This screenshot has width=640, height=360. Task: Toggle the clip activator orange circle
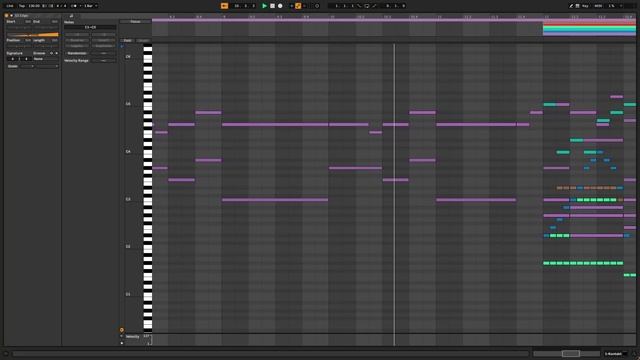pos(7,16)
